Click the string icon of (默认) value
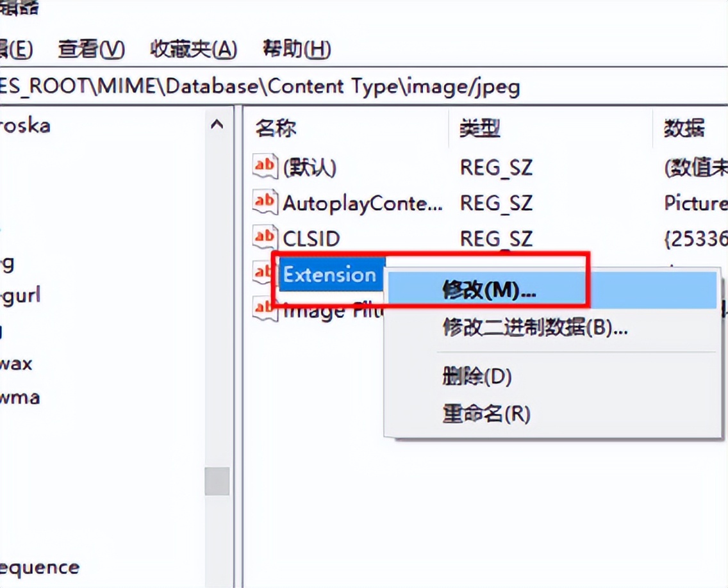 [265, 166]
